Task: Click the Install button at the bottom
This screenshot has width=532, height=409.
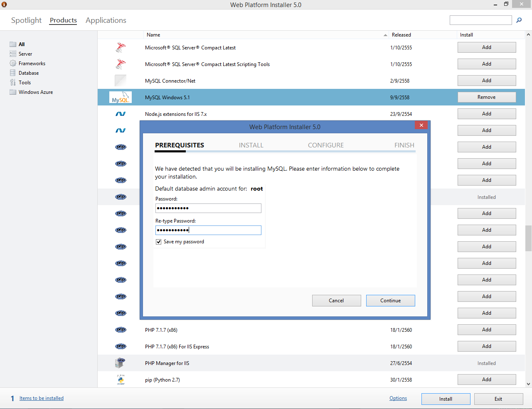Action: pos(446,399)
